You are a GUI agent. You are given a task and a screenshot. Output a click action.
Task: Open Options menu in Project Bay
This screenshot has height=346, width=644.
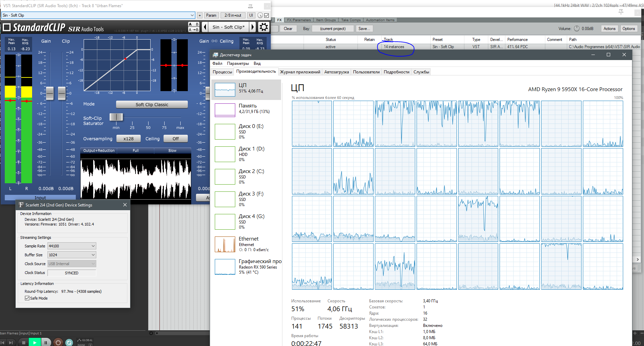click(629, 29)
